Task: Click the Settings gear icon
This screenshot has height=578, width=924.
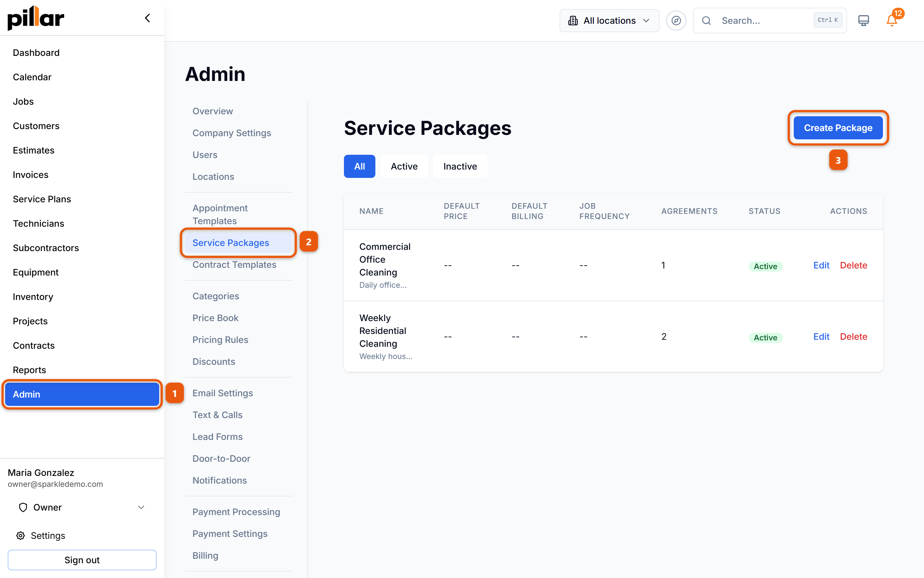Action: point(21,536)
